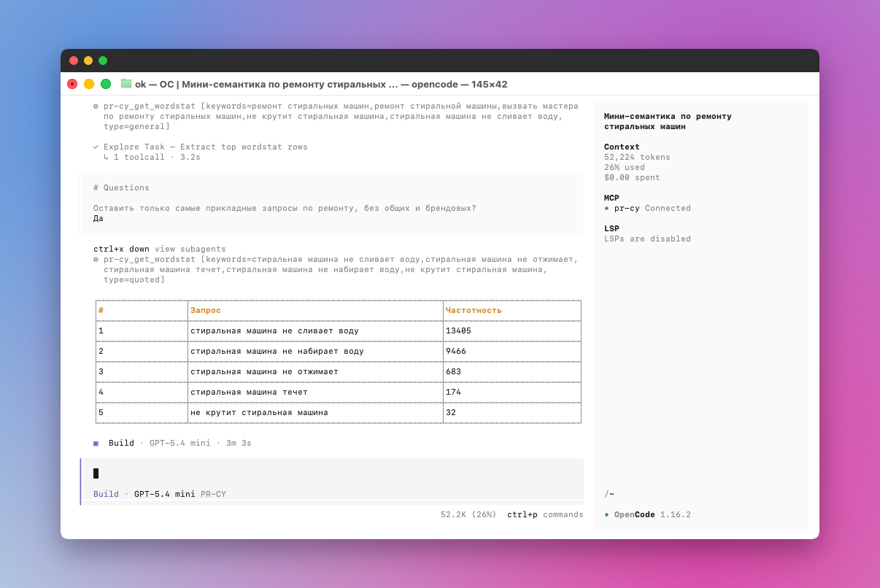This screenshot has width=880, height=588.
Task: Click the PR-CY provider label below the input
Action: [213, 494]
